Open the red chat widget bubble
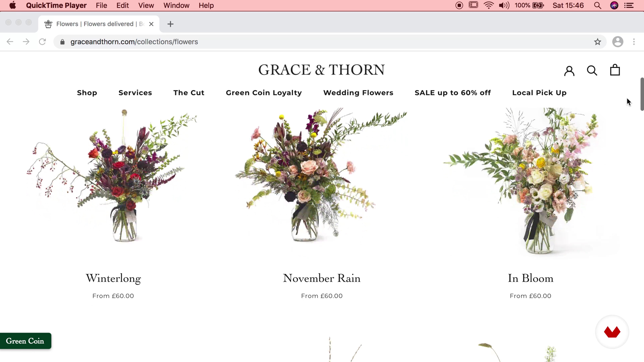The image size is (644, 362). pyautogui.click(x=612, y=332)
